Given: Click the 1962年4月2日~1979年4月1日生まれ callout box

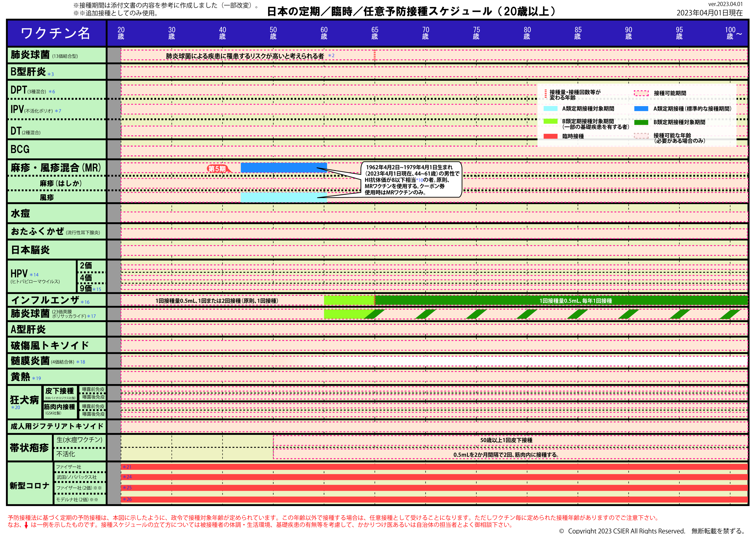Looking at the screenshot, I should (411, 179).
